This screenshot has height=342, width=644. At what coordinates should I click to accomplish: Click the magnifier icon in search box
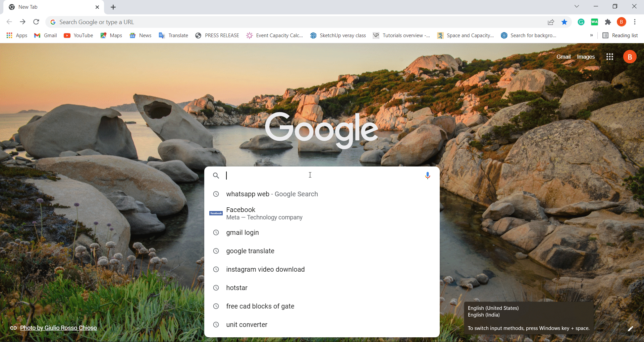[216, 176]
